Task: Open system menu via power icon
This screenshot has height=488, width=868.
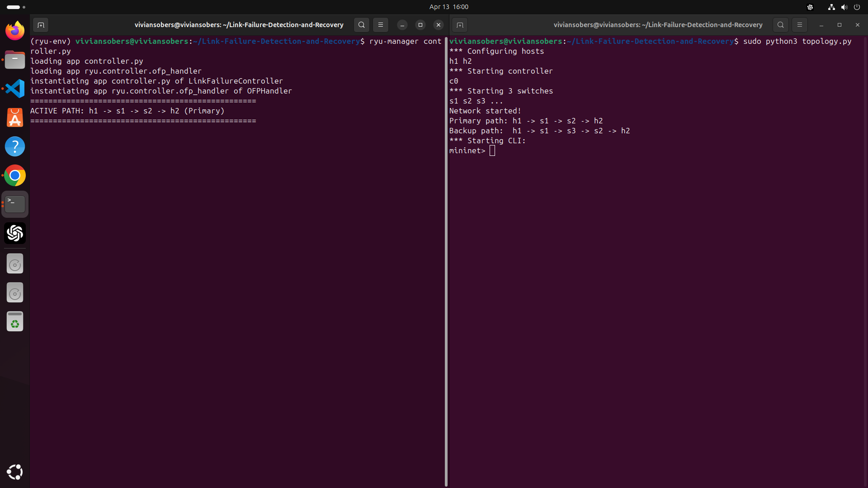Action: 857,7
